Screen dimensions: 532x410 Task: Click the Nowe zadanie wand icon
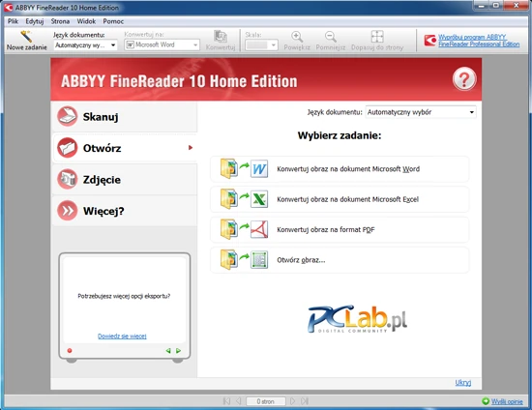coord(26,37)
